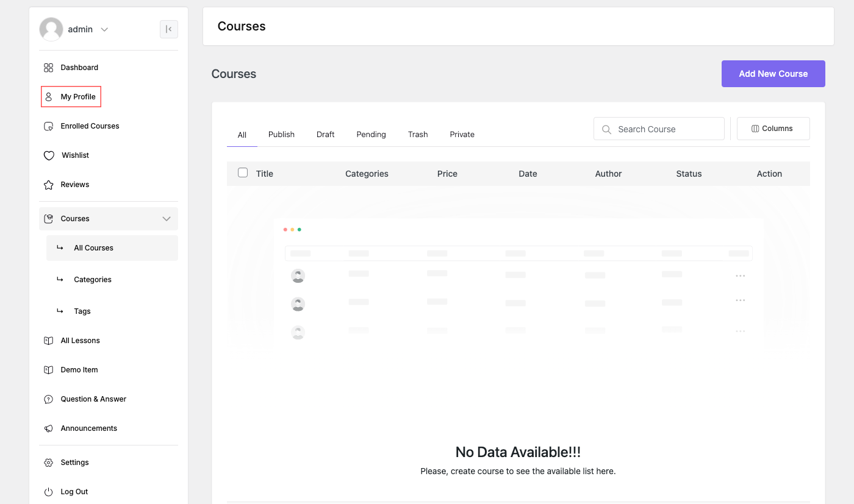The image size is (854, 504).
Task: Collapse the Courses menu chevron
Action: [x=167, y=219]
